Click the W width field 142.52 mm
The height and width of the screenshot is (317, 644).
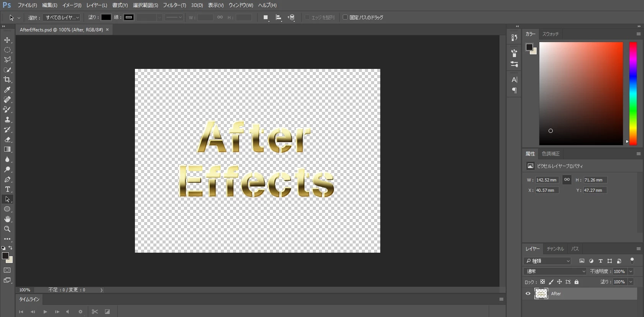coord(547,180)
